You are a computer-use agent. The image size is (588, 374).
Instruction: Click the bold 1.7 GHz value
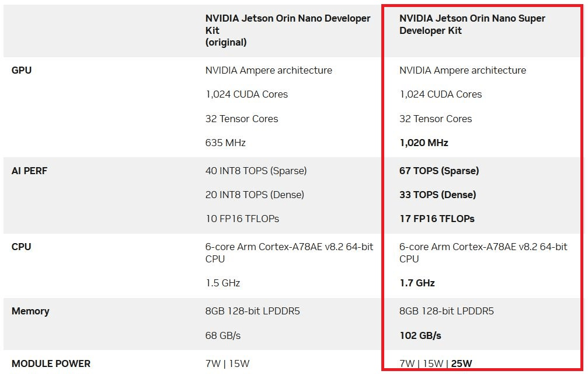click(x=417, y=283)
